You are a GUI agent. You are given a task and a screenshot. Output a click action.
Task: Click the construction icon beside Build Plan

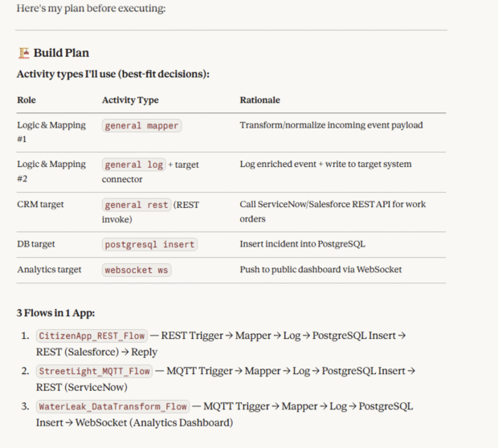(x=23, y=54)
